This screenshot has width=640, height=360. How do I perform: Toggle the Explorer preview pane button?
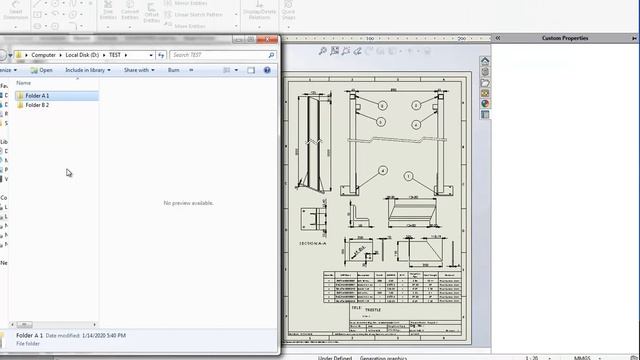[251, 70]
